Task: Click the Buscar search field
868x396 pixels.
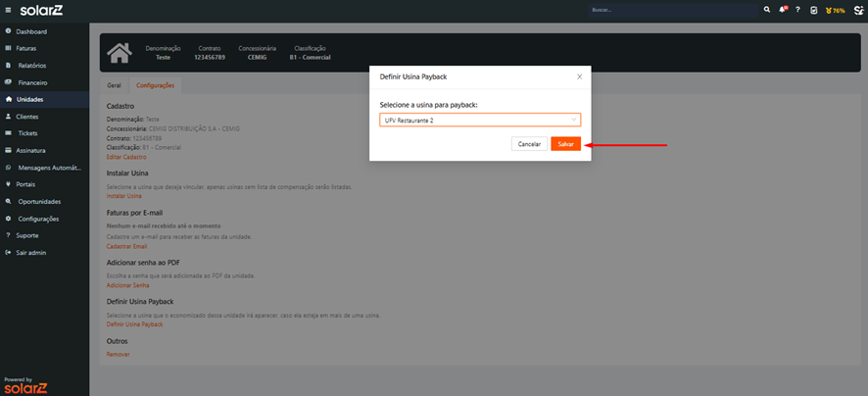Action: click(x=671, y=10)
